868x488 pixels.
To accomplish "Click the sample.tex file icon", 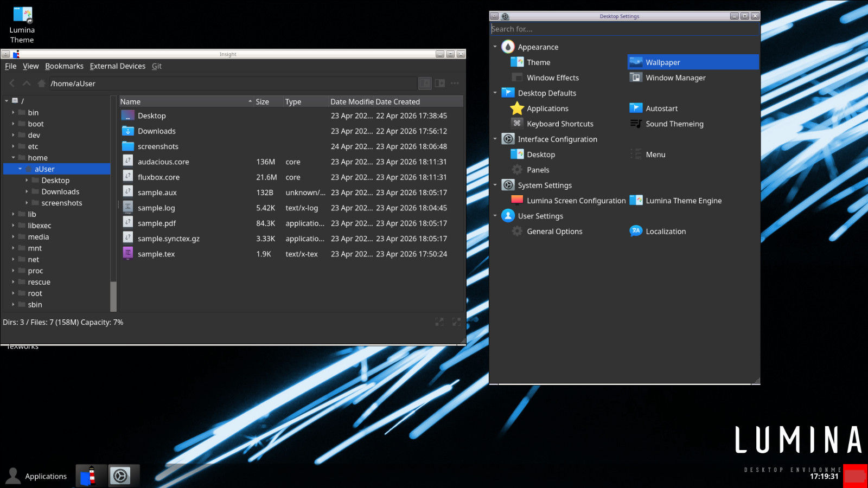I will coord(128,253).
